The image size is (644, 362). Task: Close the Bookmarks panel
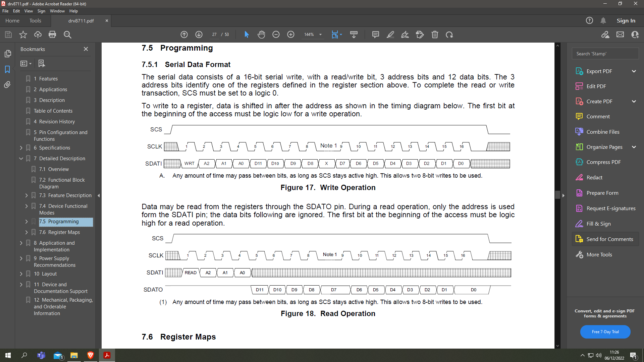(86, 49)
